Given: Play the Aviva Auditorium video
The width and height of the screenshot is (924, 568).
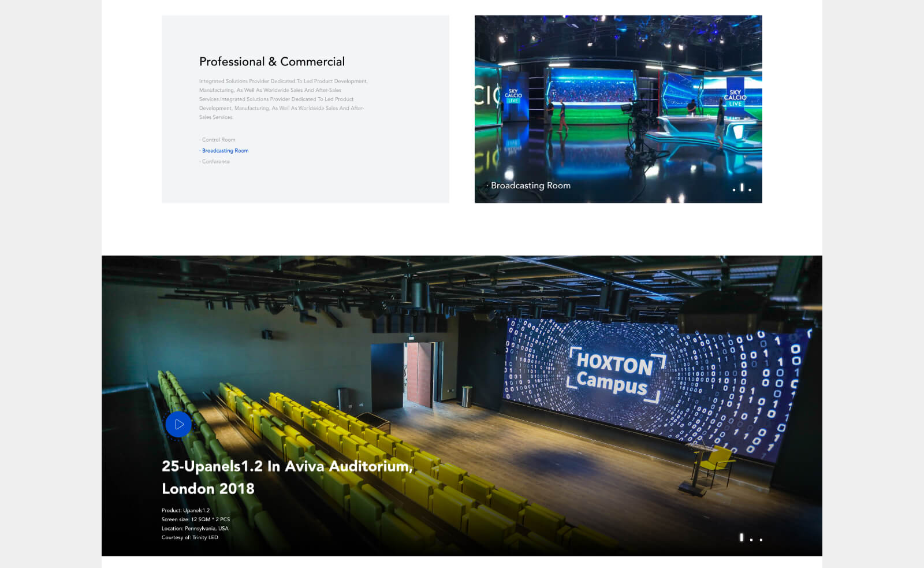Looking at the screenshot, I should pos(178,425).
